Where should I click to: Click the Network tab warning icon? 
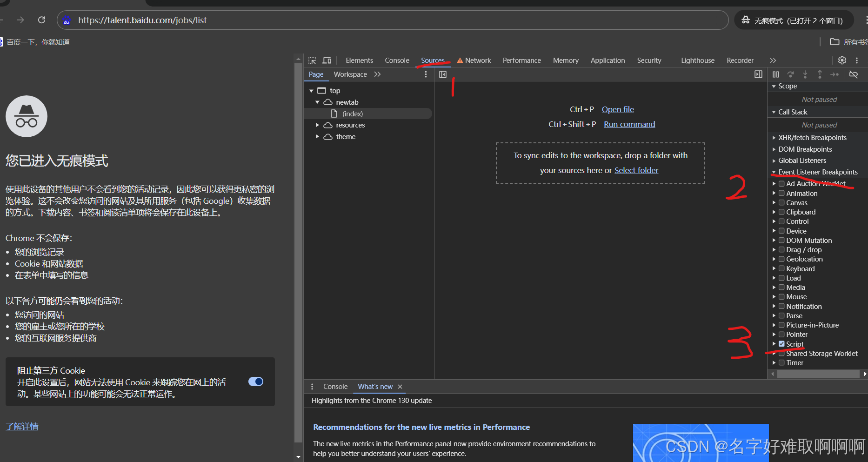460,60
